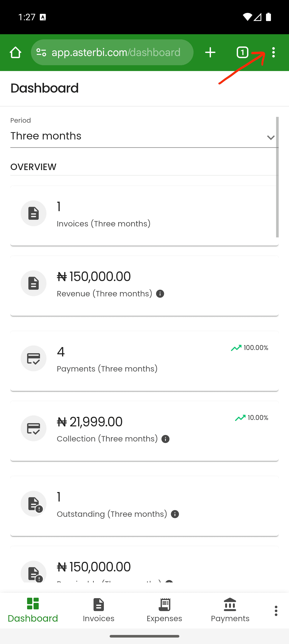The image size is (289, 644).
Task: Open the Invoices count card
Action: tap(144, 215)
